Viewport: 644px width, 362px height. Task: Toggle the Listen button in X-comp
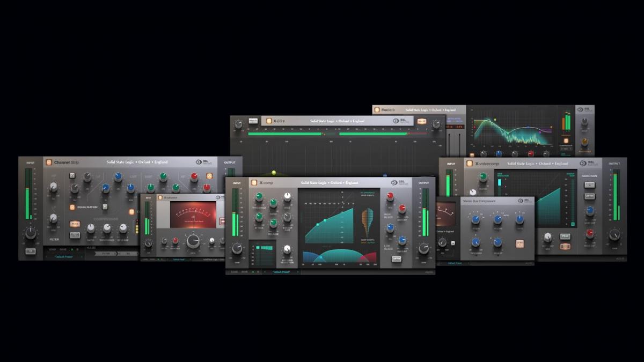397,258
